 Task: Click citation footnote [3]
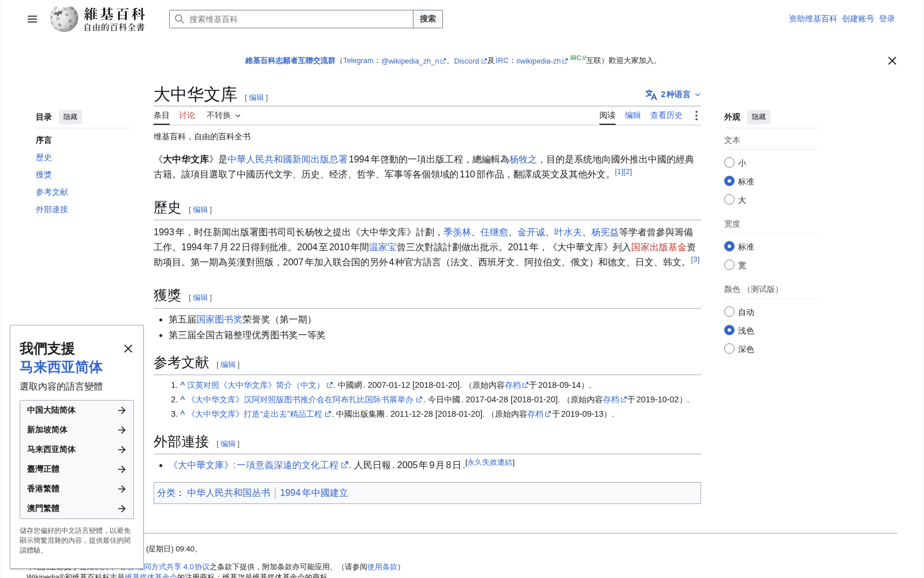(x=695, y=260)
